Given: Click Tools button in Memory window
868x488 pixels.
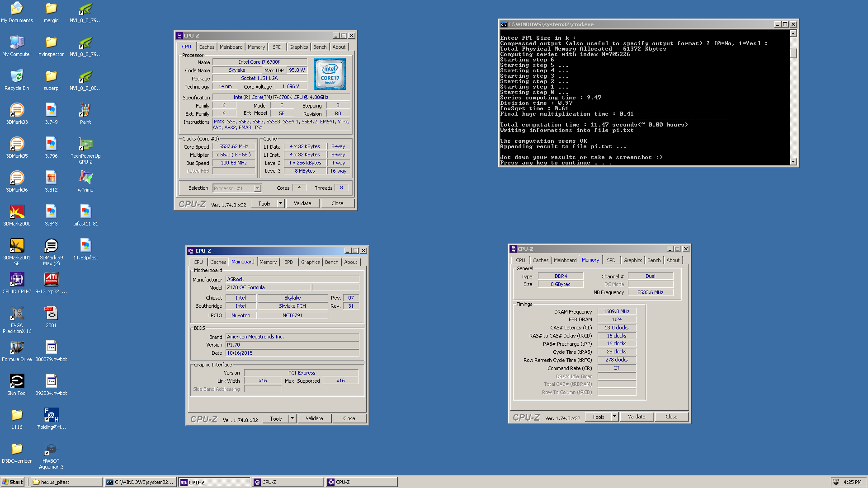Looking at the screenshot, I should tap(598, 417).
